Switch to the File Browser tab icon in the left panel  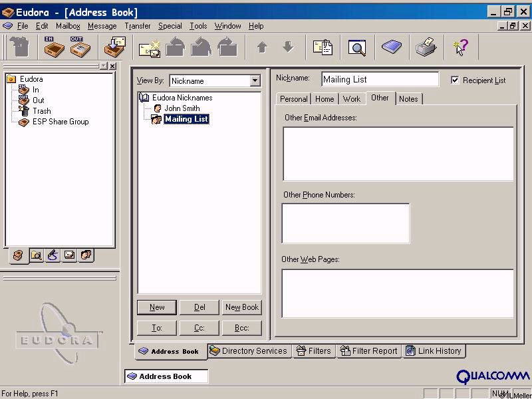click(x=36, y=255)
